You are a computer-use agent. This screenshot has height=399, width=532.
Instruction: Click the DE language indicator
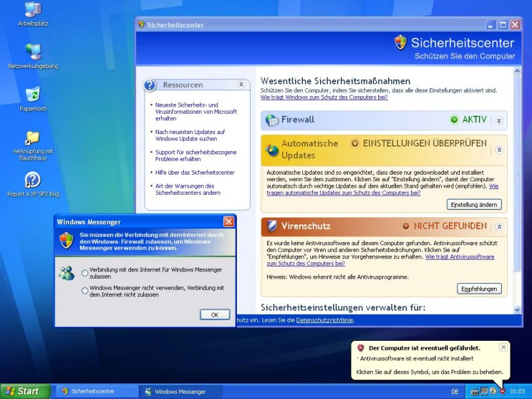(455, 392)
